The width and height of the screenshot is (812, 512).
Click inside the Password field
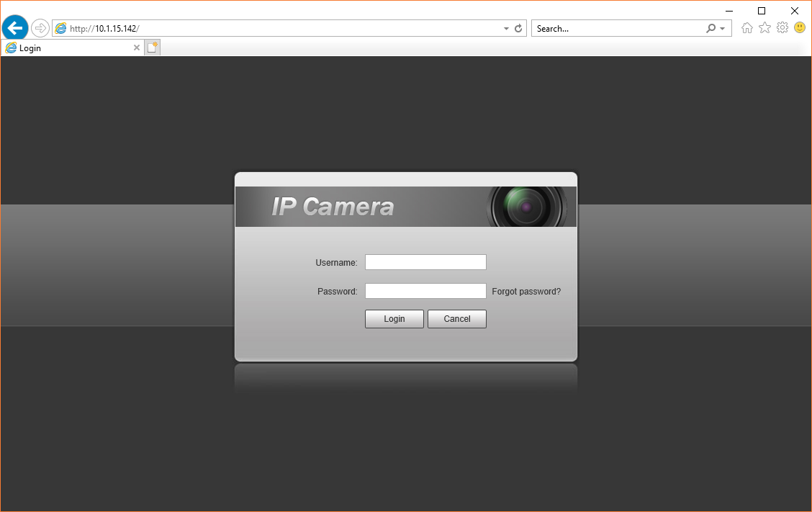(425, 291)
